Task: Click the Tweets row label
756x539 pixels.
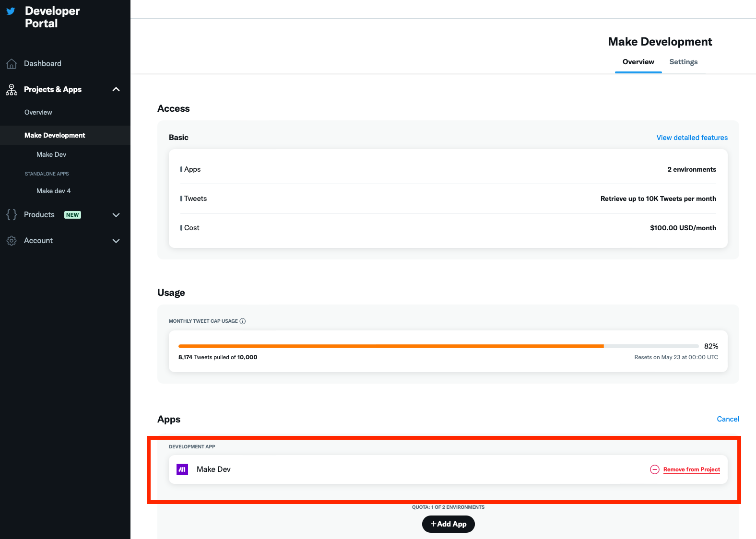Action: click(x=195, y=199)
